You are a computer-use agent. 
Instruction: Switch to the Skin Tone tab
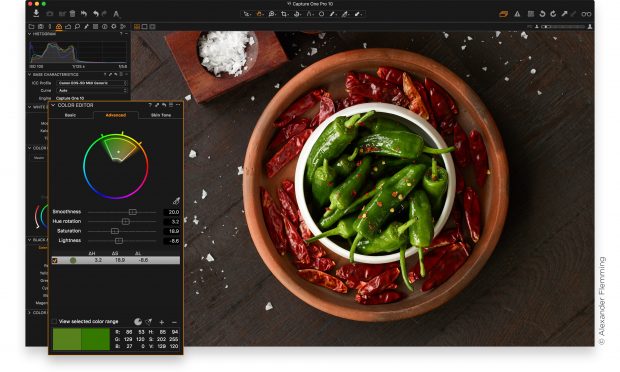coord(161,115)
